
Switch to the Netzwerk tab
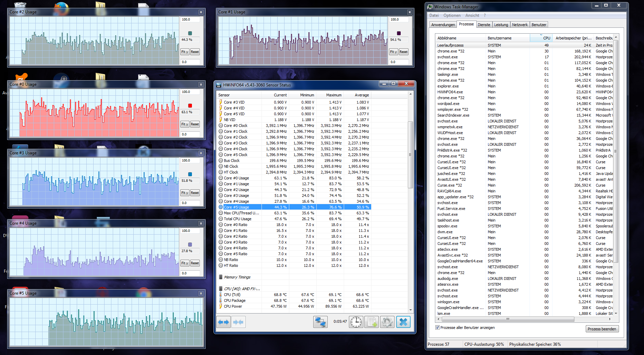(x=520, y=25)
